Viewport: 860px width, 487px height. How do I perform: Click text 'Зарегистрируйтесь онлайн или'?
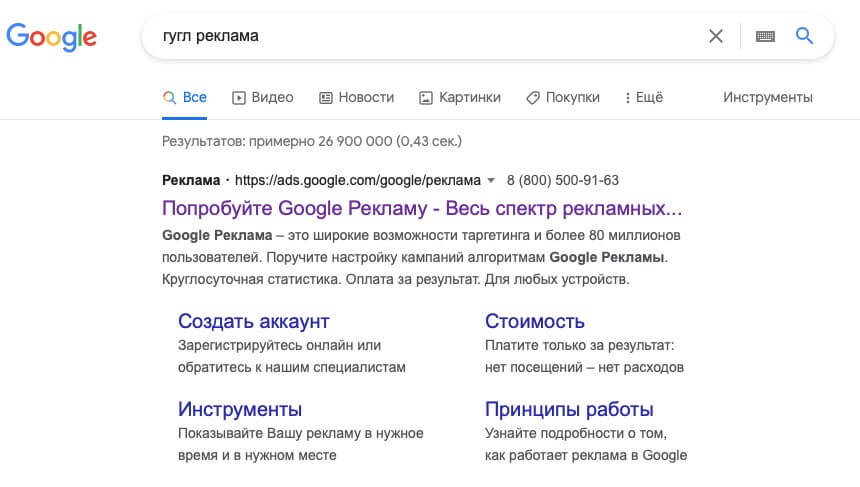(279, 346)
